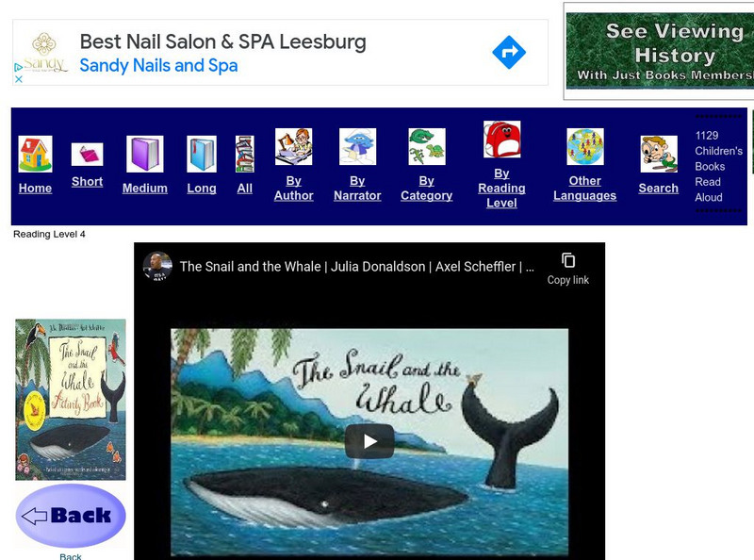Click the video channel avatar

[157, 266]
